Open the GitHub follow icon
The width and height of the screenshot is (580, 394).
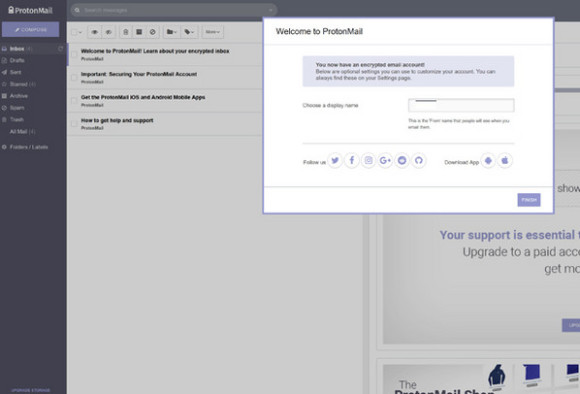tap(419, 161)
